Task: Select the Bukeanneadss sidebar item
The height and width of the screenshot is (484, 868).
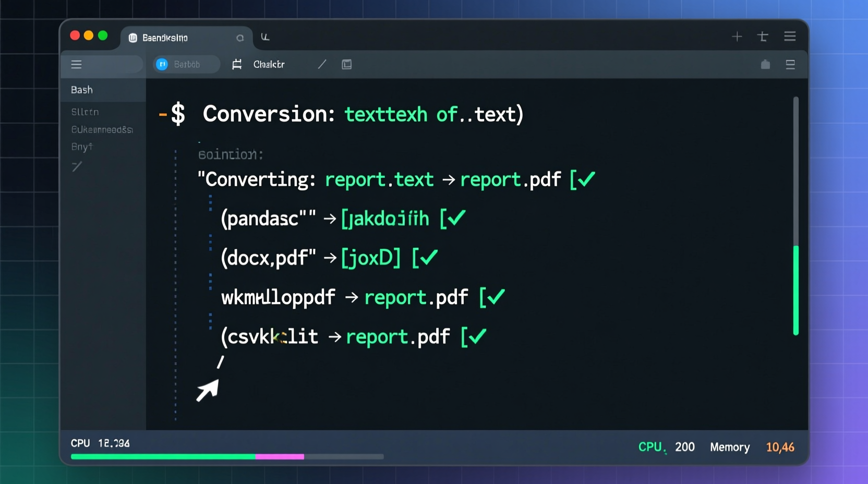Action: [102, 129]
